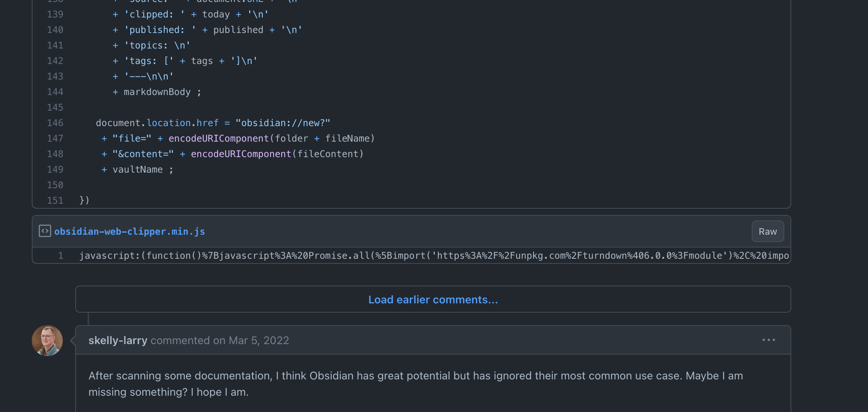Click the code file icon beside obsidian-web-clipper.min.js

(45, 231)
